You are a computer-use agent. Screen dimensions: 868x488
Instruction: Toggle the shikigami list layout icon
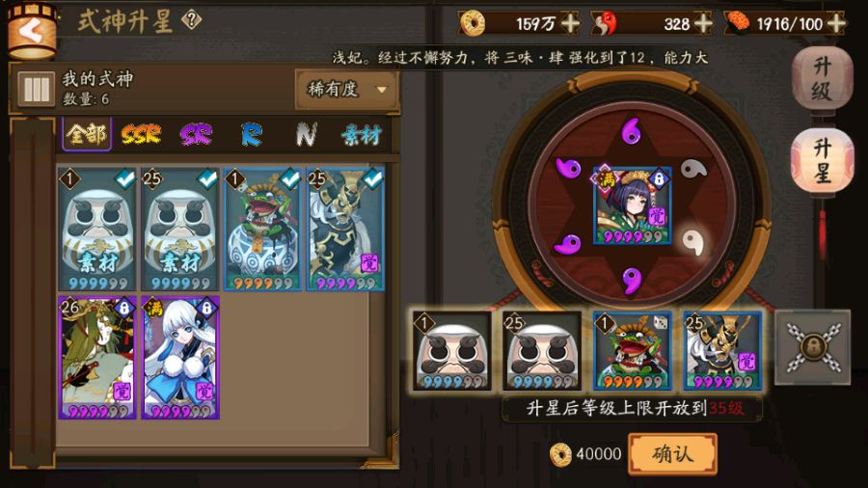point(36,89)
